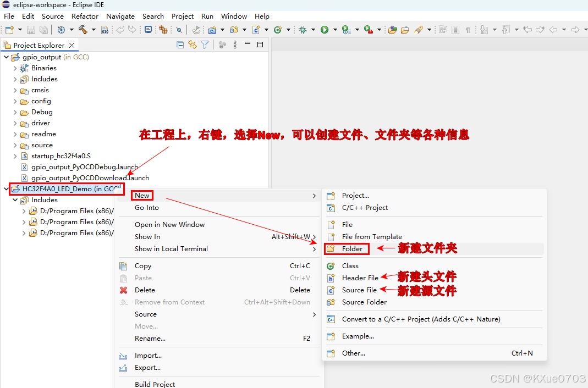Open the Window menu
This screenshot has height=388, width=588.
(234, 16)
